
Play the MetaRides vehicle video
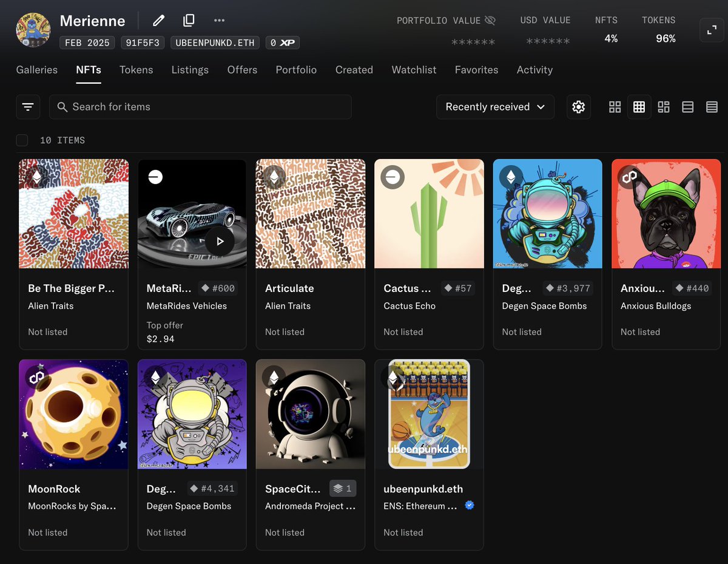tap(220, 241)
